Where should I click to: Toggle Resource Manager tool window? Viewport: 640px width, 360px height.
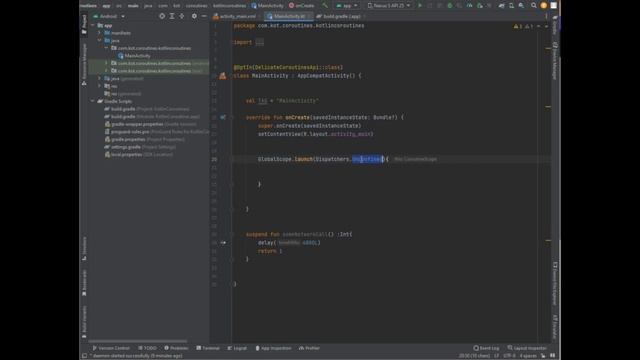(x=84, y=64)
